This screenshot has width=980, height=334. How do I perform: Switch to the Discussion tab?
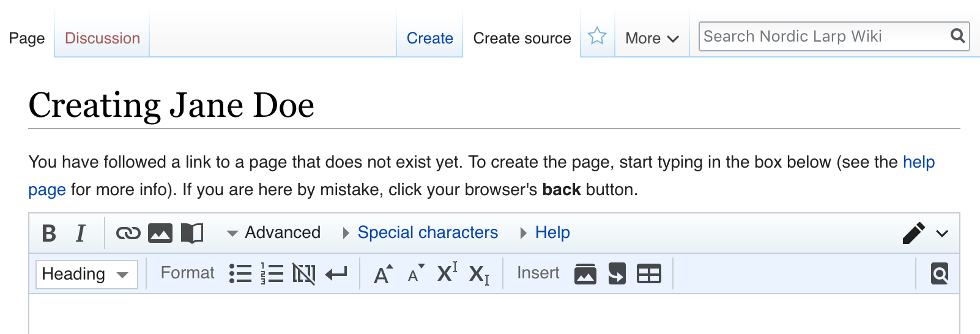pos(102,38)
